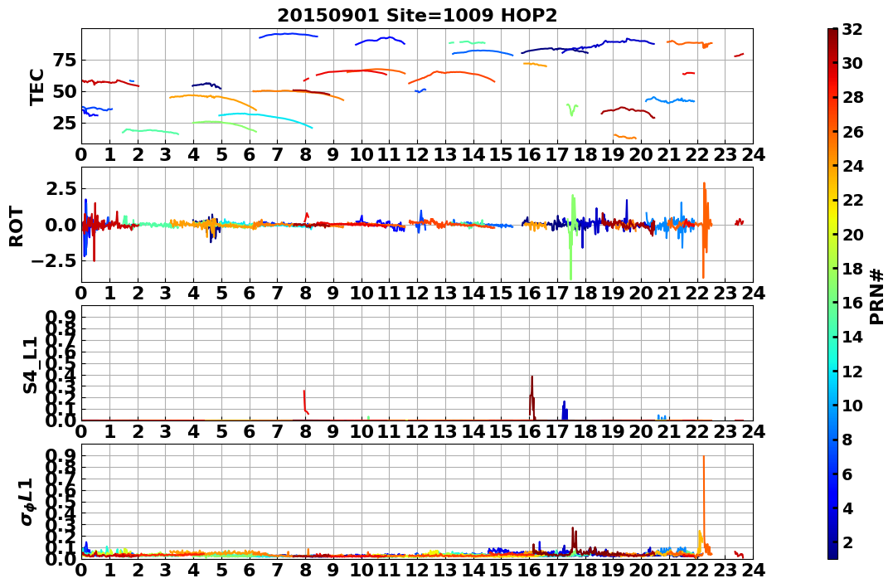
Task: Click the S4_L1 y-axis tick 0.9
Action: pos(61,317)
